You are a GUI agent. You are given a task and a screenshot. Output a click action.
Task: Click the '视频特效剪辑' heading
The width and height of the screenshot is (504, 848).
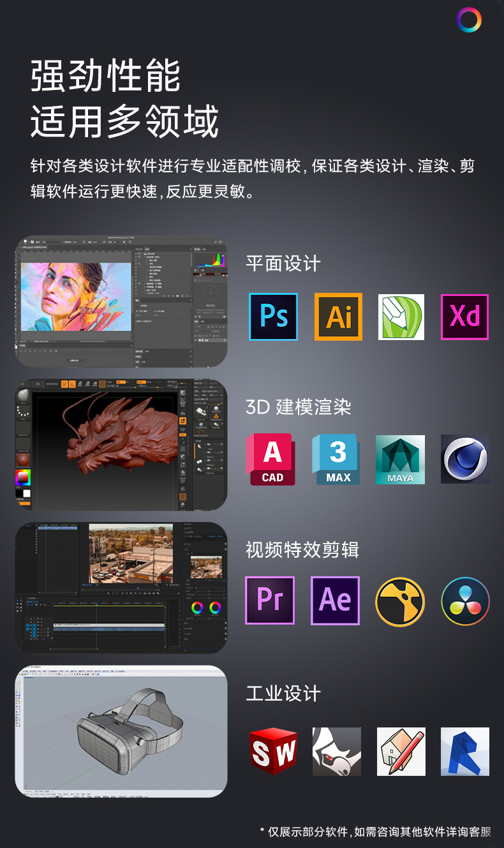pyautogui.click(x=302, y=550)
